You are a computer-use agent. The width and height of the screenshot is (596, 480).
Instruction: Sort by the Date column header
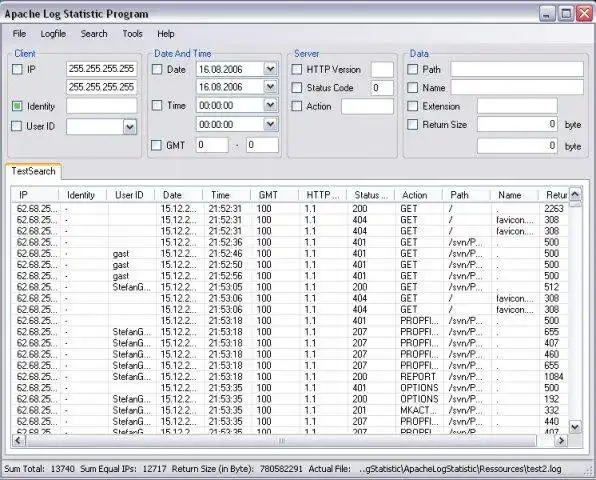click(178, 195)
